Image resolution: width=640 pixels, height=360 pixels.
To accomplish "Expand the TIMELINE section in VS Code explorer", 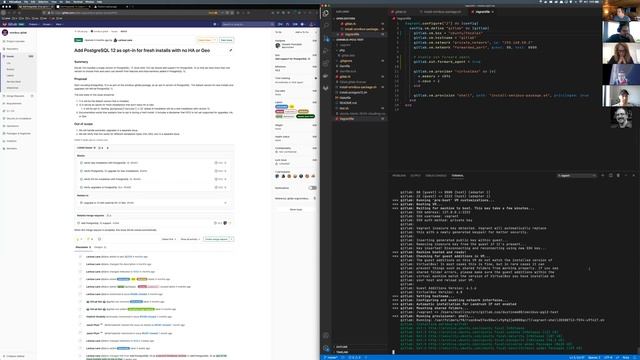I will tap(342, 352).
